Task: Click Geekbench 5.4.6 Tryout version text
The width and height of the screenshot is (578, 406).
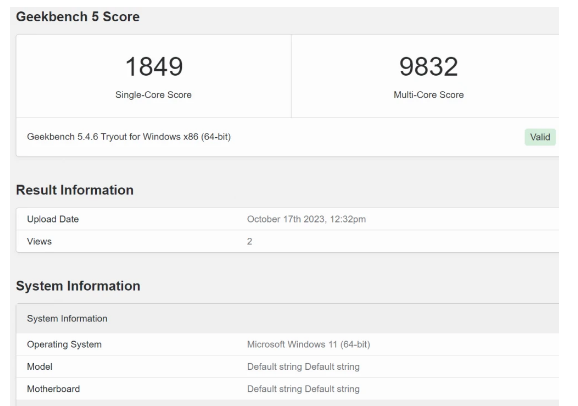Action: pos(129,137)
